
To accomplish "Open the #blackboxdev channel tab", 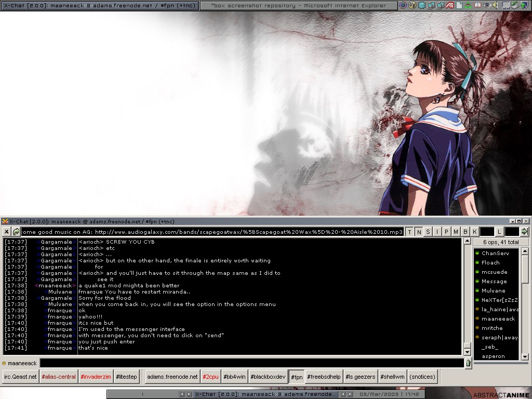I will pyautogui.click(x=268, y=377).
